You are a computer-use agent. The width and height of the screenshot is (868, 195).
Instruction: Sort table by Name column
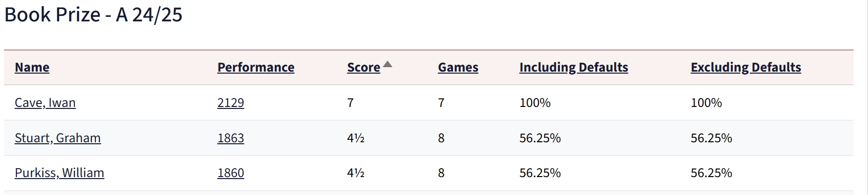click(x=32, y=67)
